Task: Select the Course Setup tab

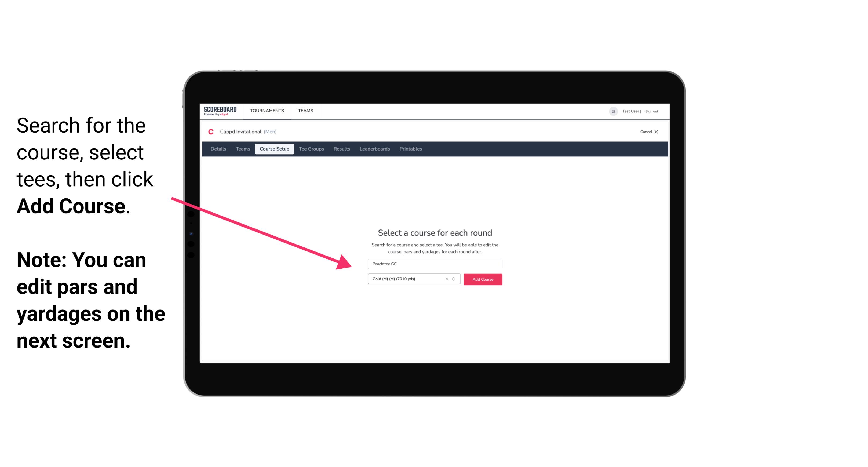Action: (x=275, y=149)
